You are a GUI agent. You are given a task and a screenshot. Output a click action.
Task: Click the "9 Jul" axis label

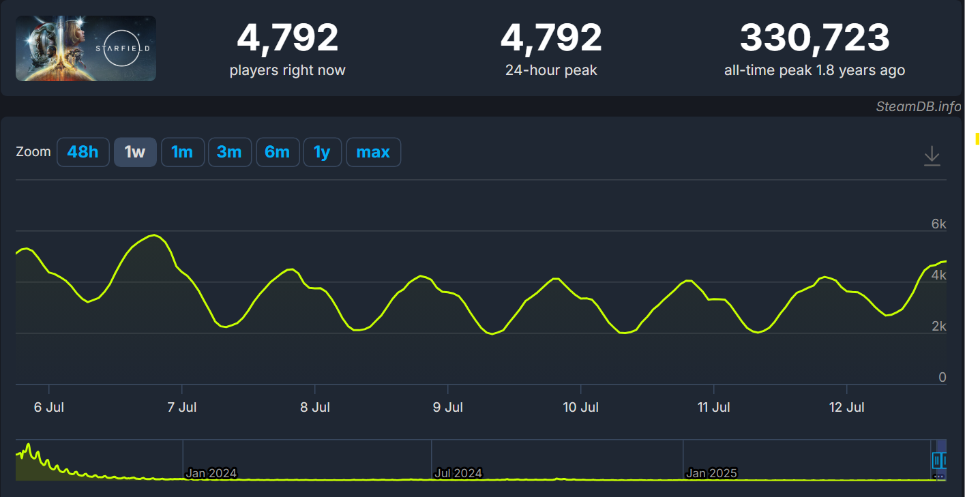tap(447, 407)
